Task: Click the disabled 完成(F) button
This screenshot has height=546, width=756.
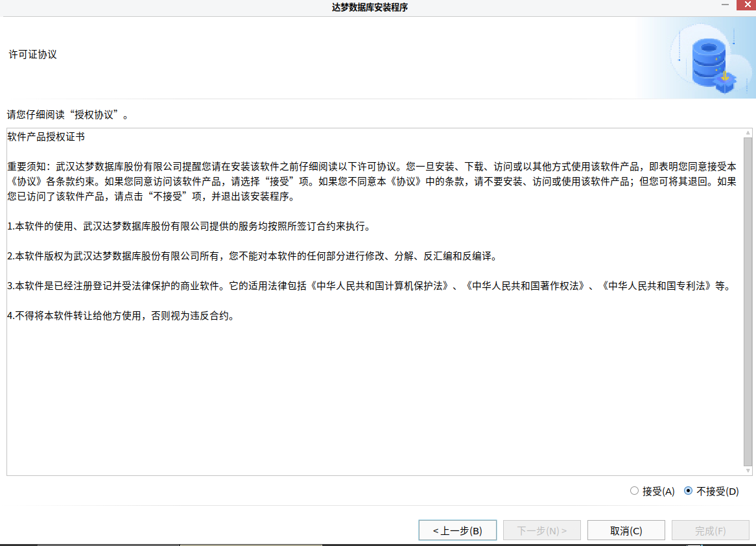Action: pyautogui.click(x=710, y=530)
